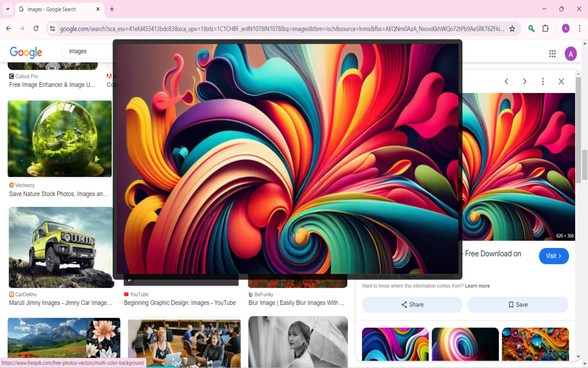Open the green magnifier extension icon
Screen dimensions: 588x368
point(531,29)
